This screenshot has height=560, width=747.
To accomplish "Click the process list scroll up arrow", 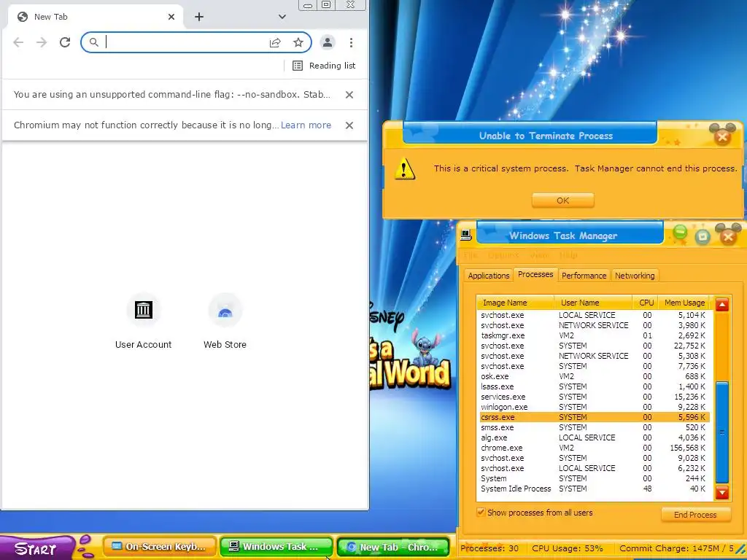I will point(722,304).
